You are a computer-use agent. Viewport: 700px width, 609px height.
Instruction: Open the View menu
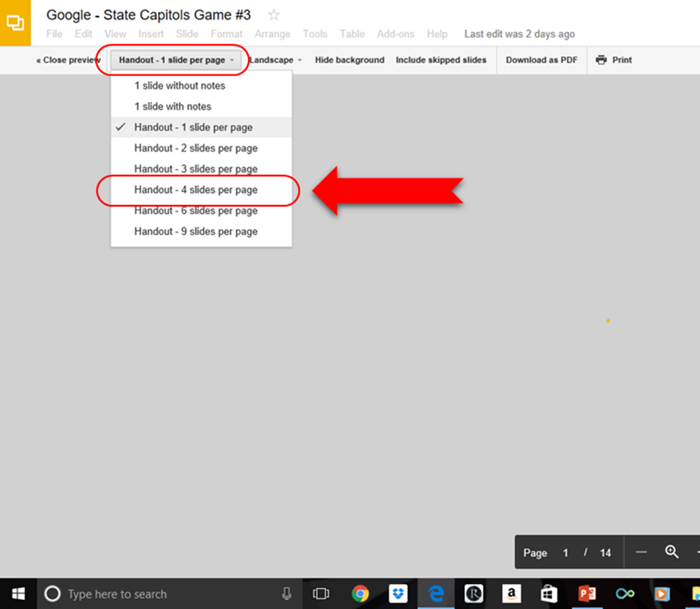tap(115, 34)
